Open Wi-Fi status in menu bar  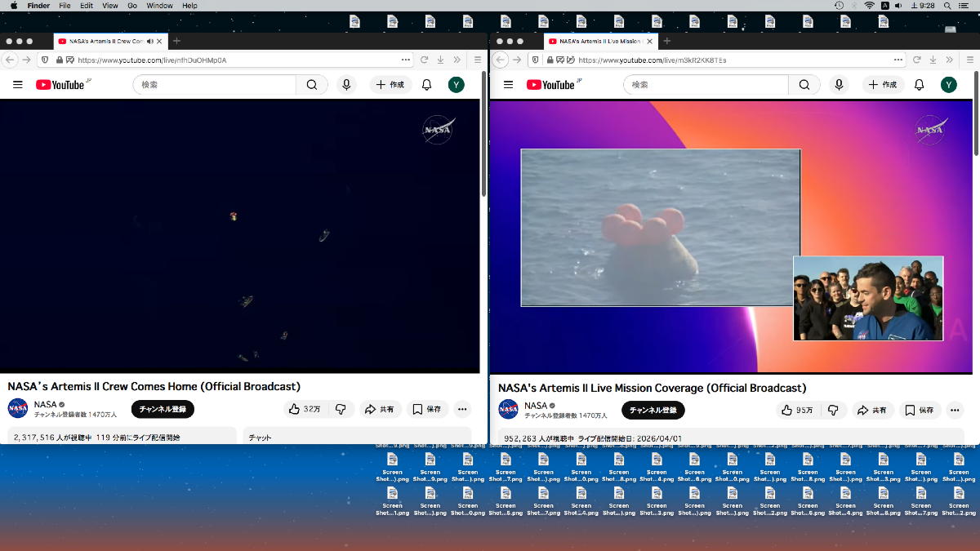(x=869, y=6)
